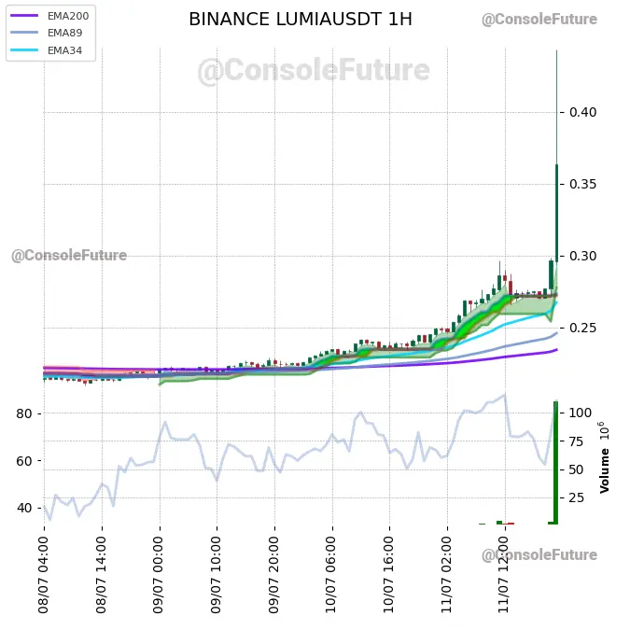
Task: Click the EMA34 legend label
Action: point(65,50)
